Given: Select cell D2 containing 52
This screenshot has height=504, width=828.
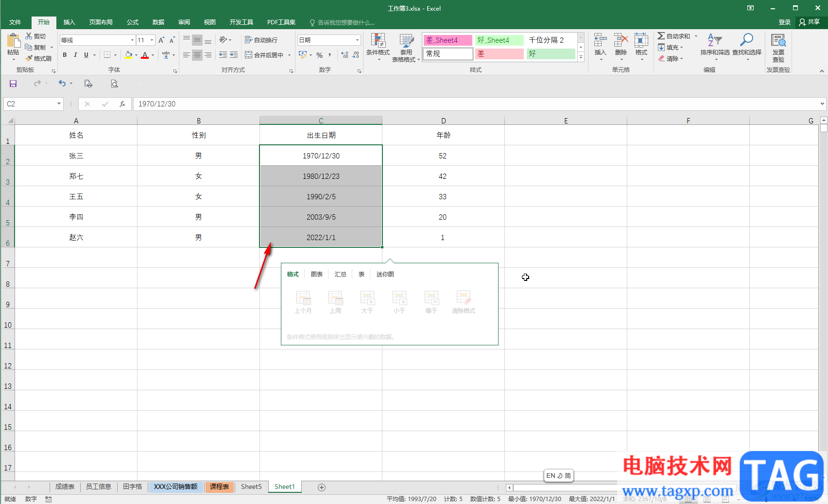Looking at the screenshot, I should [443, 156].
